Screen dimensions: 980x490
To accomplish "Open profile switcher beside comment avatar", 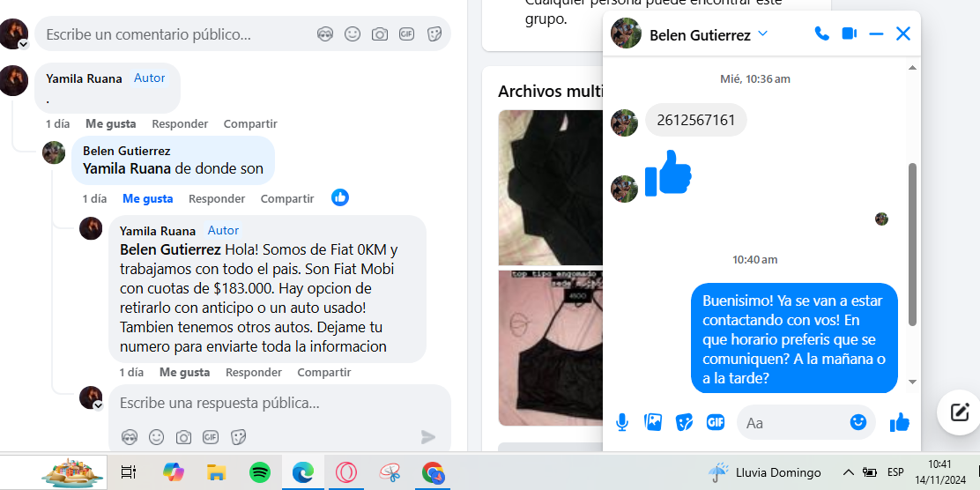I will click(23, 44).
